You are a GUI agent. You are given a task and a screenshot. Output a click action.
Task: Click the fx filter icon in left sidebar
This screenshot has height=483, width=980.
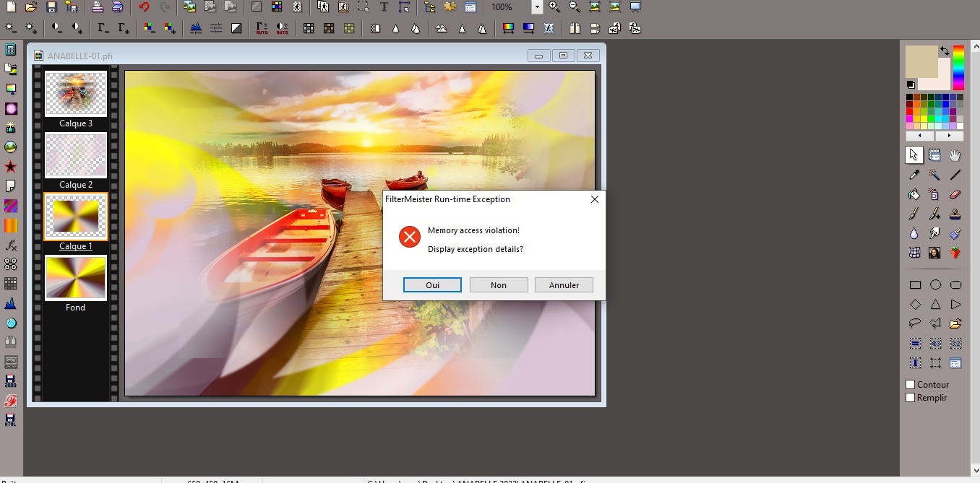11,245
